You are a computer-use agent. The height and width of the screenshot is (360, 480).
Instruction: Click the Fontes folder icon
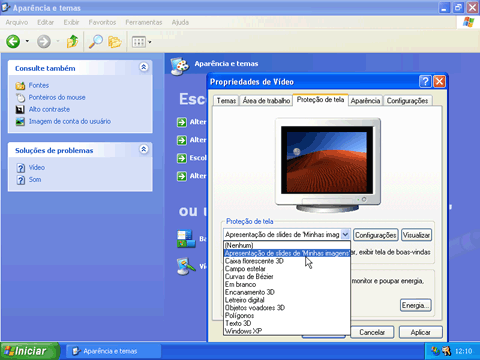pyautogui.click(x=20, y=86)
